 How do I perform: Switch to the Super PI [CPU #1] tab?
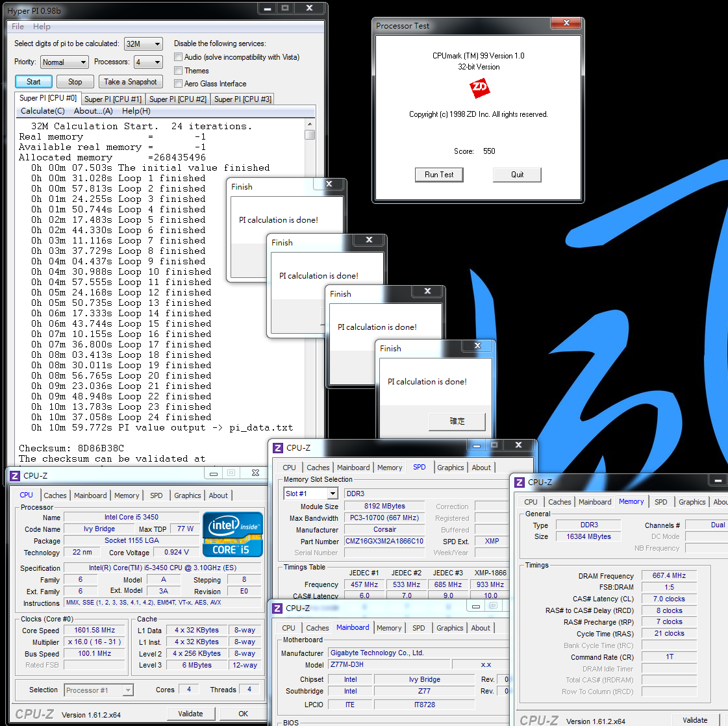point(113,99)
